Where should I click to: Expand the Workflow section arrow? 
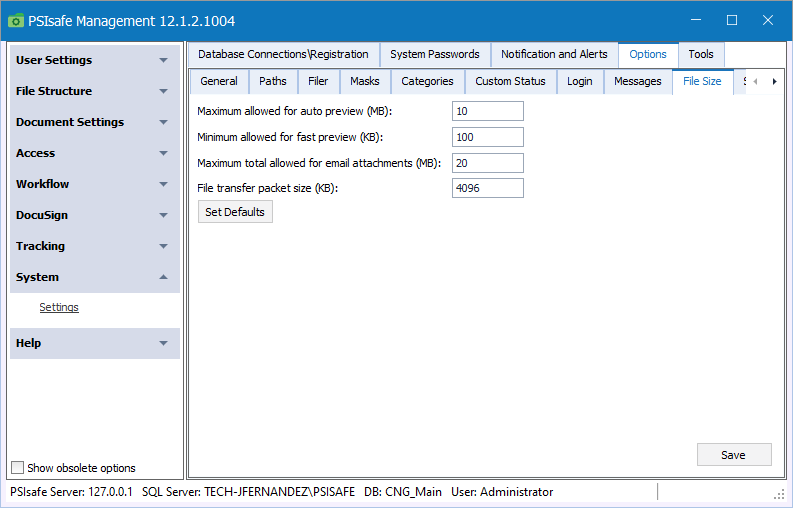(163, 184)
